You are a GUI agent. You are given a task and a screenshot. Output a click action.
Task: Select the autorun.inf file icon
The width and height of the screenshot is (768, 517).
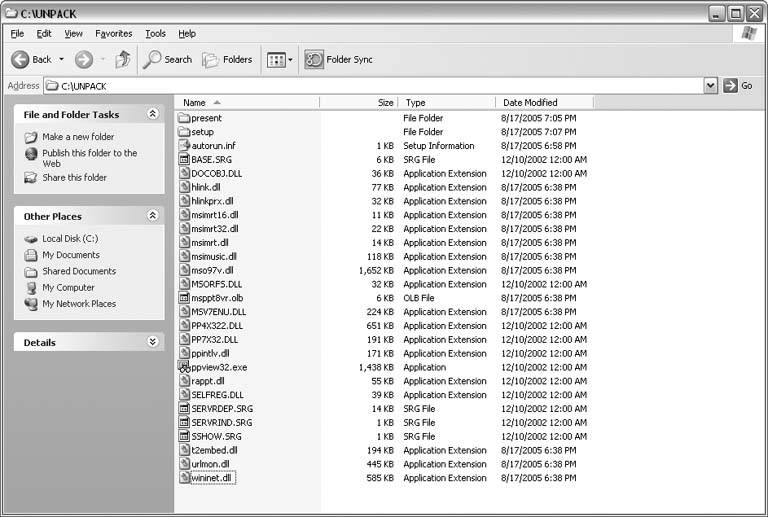click(x=184, y=146)
